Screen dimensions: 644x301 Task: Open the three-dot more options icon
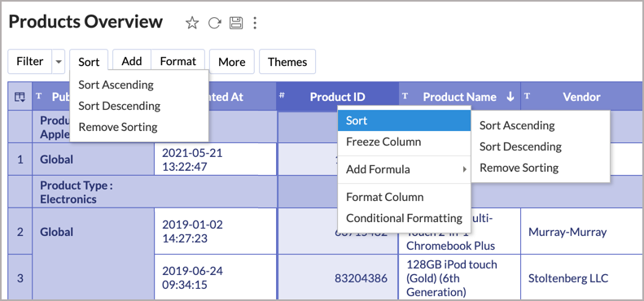(x=255, y=23)
